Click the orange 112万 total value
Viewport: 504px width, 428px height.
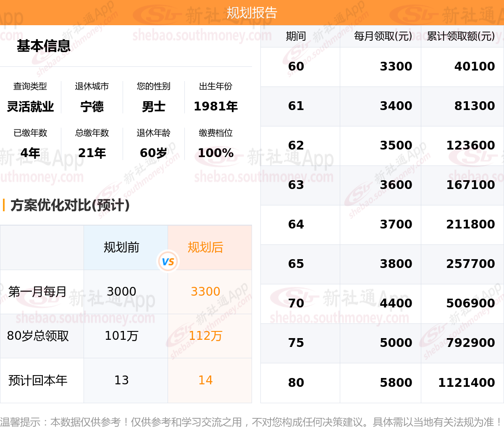[205, 336]
